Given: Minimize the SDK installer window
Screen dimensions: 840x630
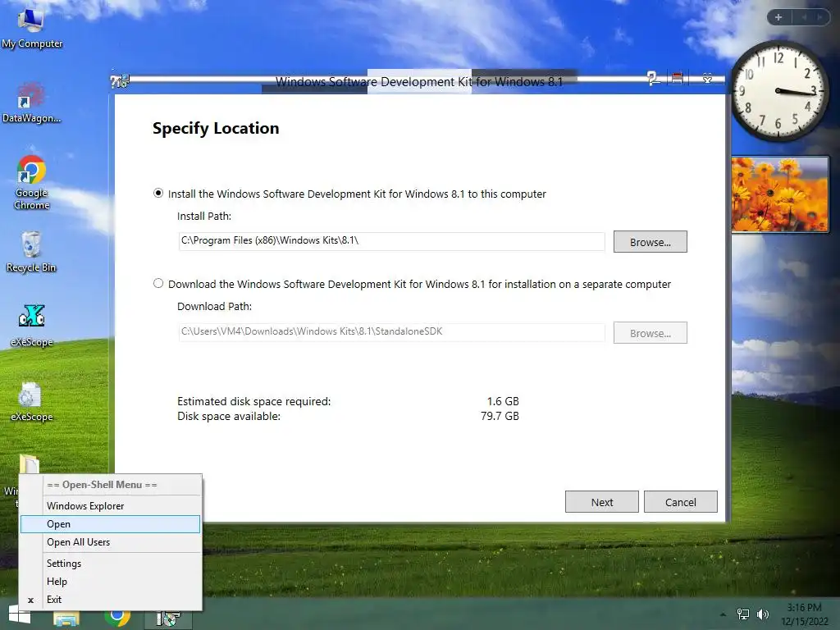Looking at the screenshot, I should coord(653,79).
